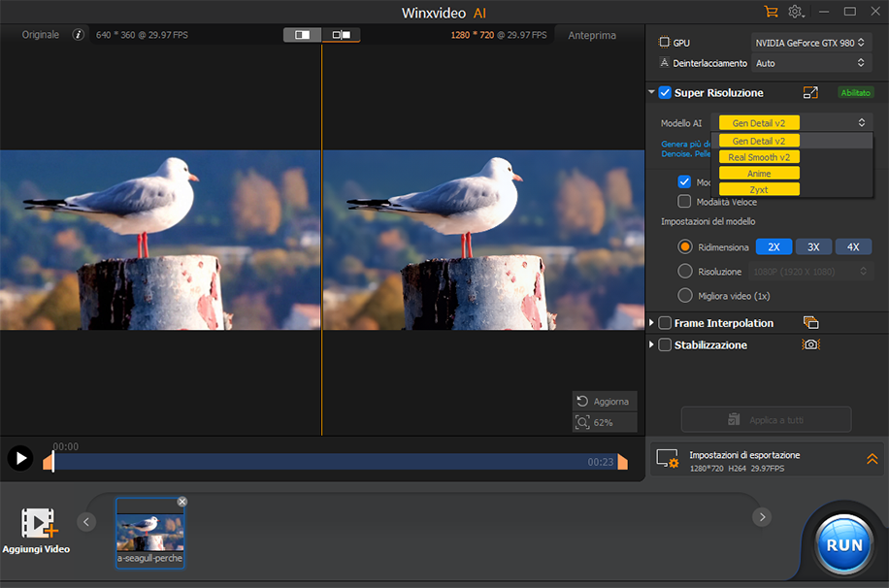
Task: Open the shopping cart purchase icon
Action: tap(771, 12)
